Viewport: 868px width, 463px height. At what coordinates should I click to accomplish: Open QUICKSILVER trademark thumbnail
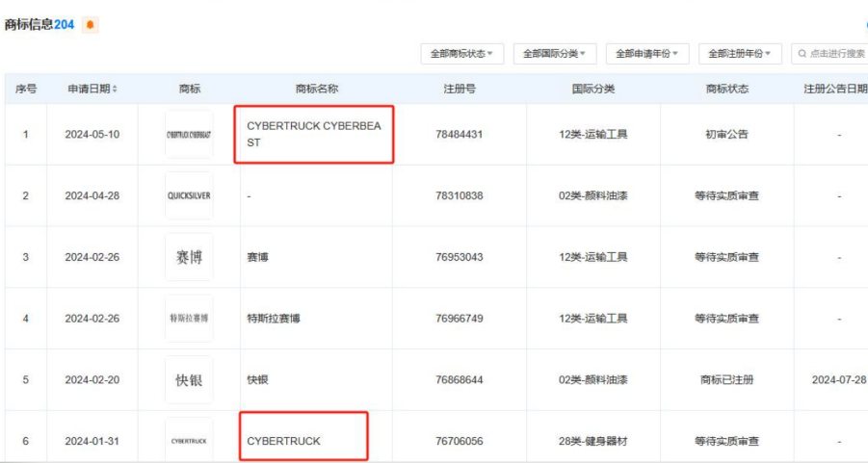coord(189,195)
